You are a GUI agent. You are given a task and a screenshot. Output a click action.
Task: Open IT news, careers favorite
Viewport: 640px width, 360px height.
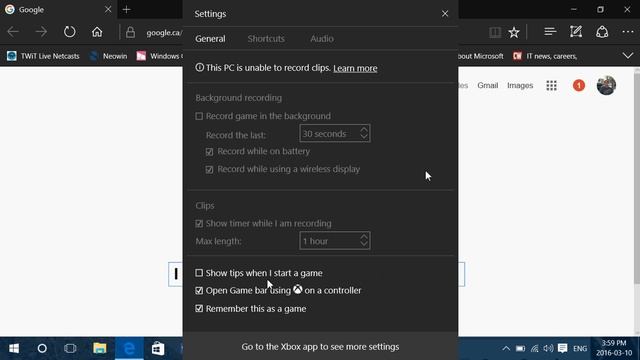coord(545,56)
